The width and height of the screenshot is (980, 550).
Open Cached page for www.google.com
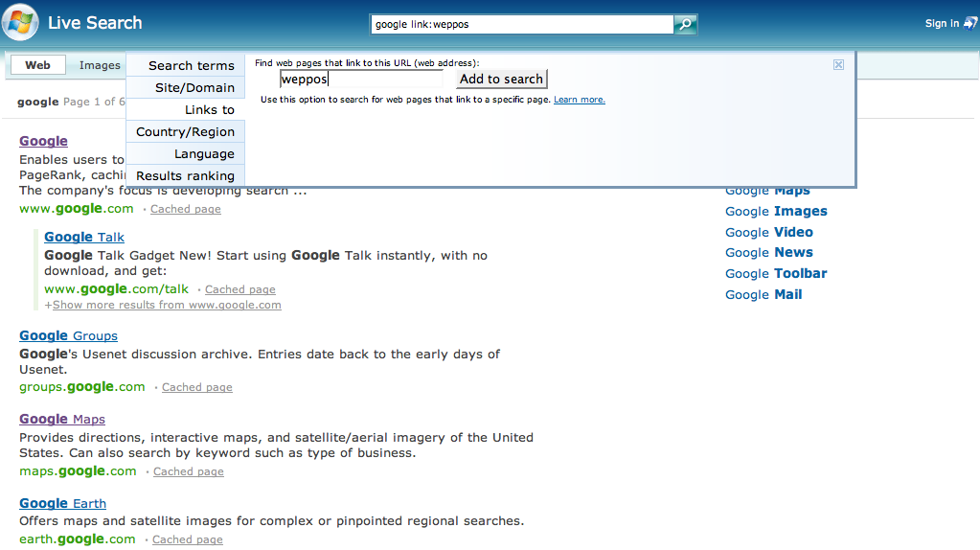pyautogui.click(x=186, y=209)
